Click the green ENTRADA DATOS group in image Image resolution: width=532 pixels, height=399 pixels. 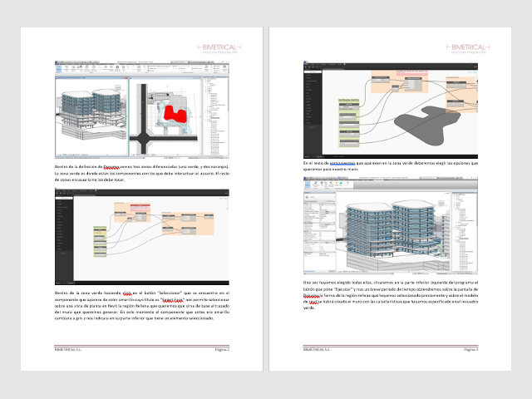(x=349, y=123)
